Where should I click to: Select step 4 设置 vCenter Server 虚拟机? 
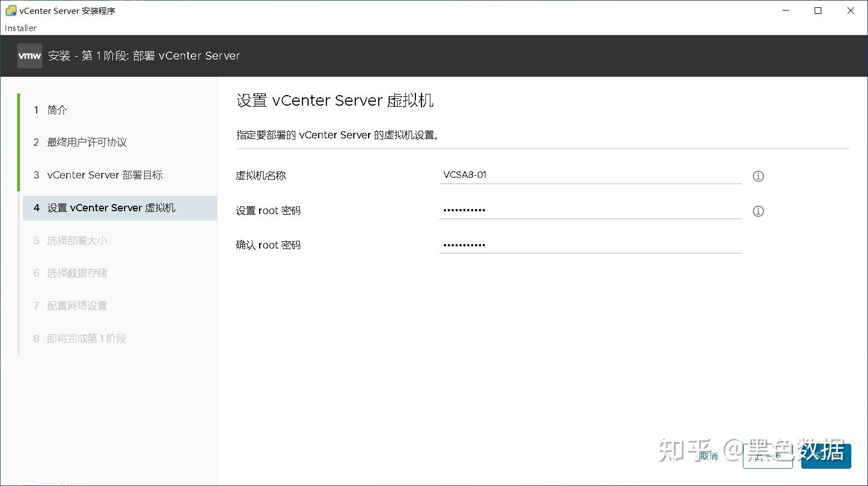111,208
